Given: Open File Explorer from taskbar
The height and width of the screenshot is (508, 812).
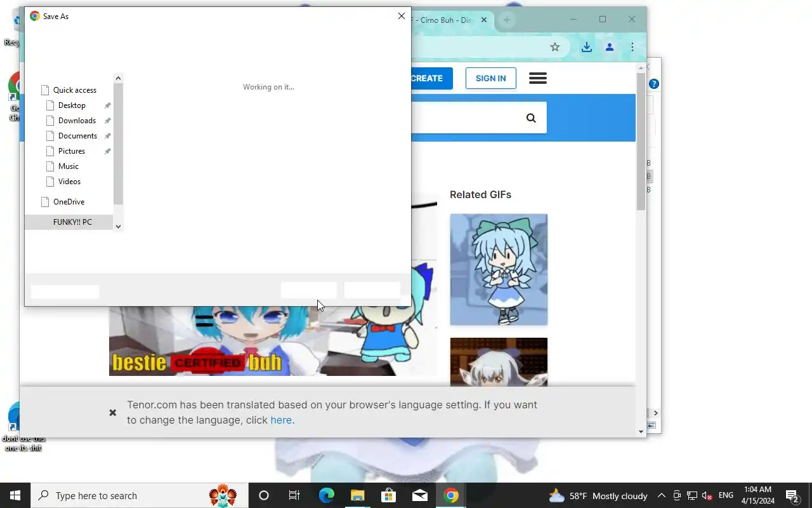Looking at the screenshot, I should pyautogui.click(x=357, y=495).
